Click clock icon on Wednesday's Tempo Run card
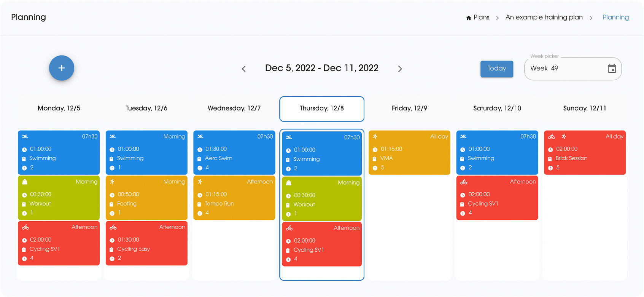Screen dimensions: 644x297 tap(200, 195)
